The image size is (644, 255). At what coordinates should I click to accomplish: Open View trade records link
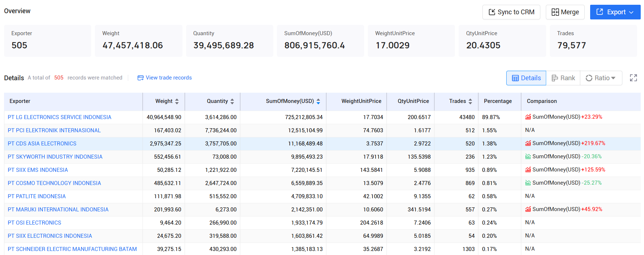click(x=164, y=78)
